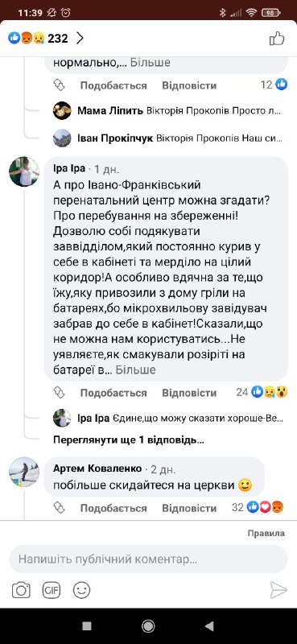Open reaction picker icon under Артем Коваленко's comment
297x644 pixels.
click(x=60, y=508)
